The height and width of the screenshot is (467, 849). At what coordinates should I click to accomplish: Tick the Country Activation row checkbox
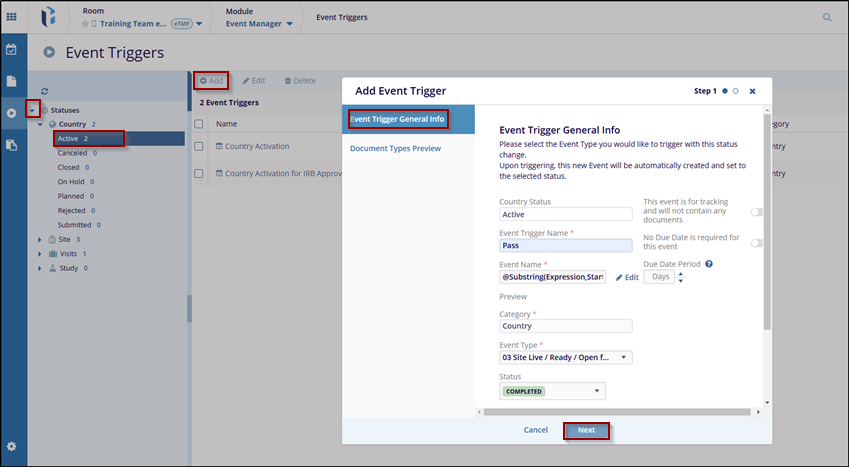199,147
